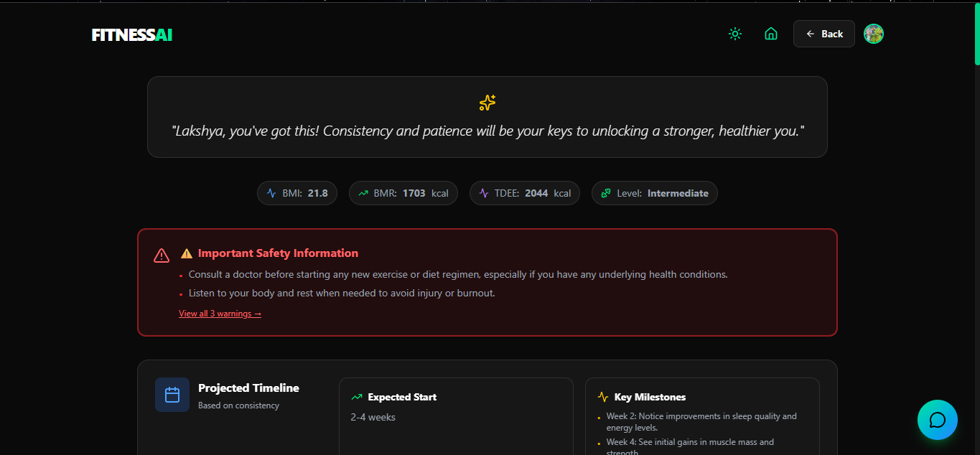Click the listen to your body warning
The width and height of the screenshot is (980, 455).
click(x=342, y=293)
